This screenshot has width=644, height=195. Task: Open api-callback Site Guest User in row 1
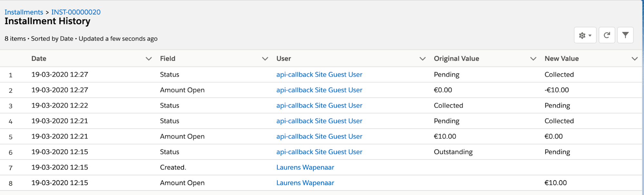point(319,75)
